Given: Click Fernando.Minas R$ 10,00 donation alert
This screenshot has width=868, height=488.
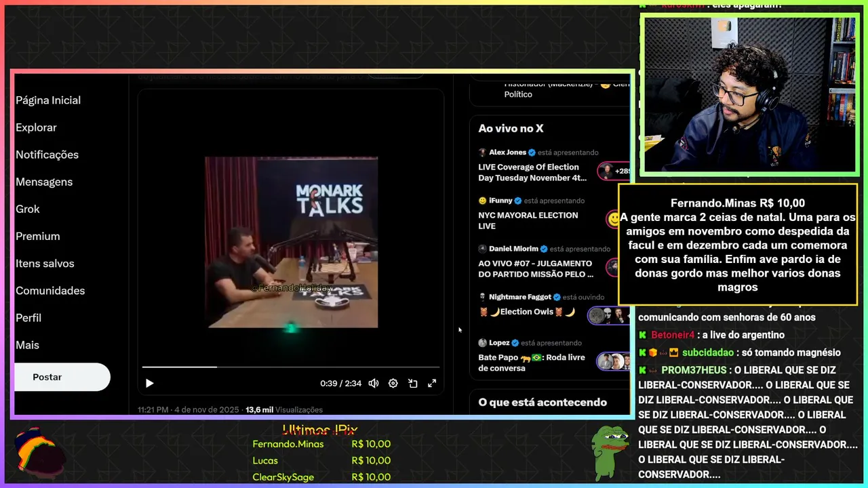Looking at the screenshot, I should [738, 245].
